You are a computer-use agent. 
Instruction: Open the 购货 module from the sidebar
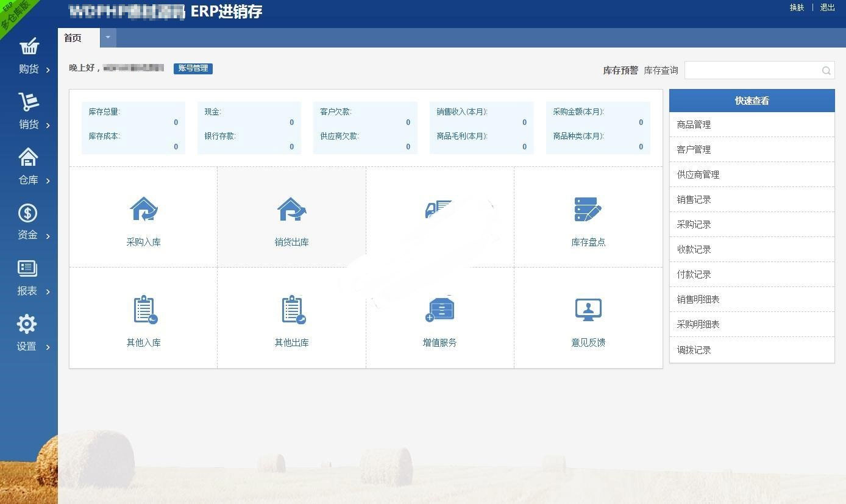coord(29,55)
